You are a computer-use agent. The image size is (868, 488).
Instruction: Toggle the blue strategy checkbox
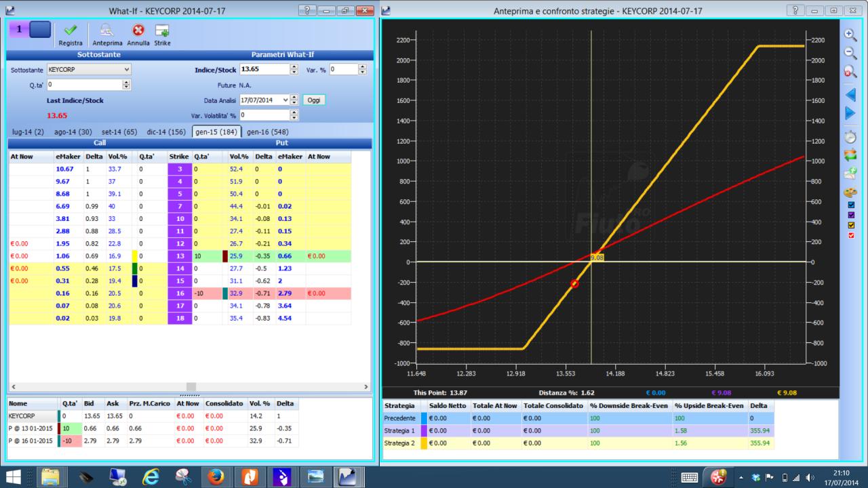(850, 205)
